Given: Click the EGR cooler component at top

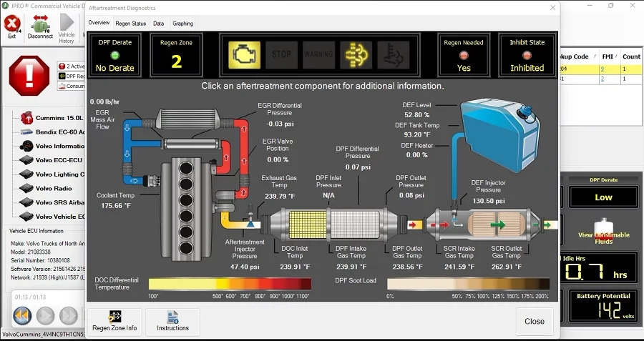Looking at the screenshot, I should click(x=190, y=119).
